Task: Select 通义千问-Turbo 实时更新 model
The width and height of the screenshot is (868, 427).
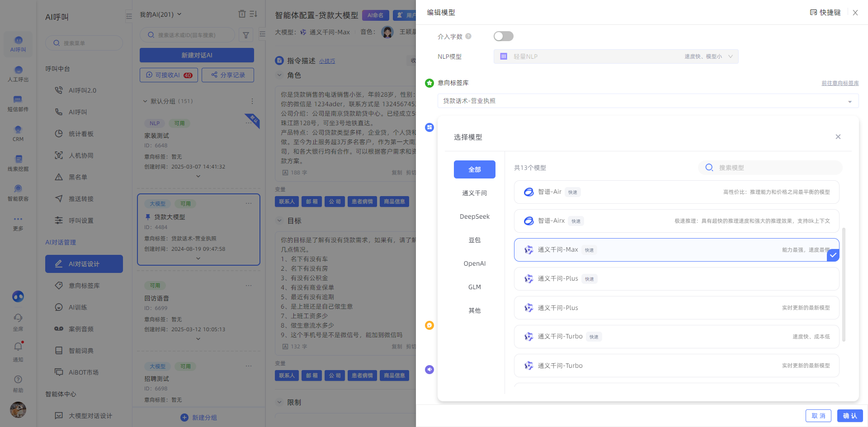Action: pos(676,366)
